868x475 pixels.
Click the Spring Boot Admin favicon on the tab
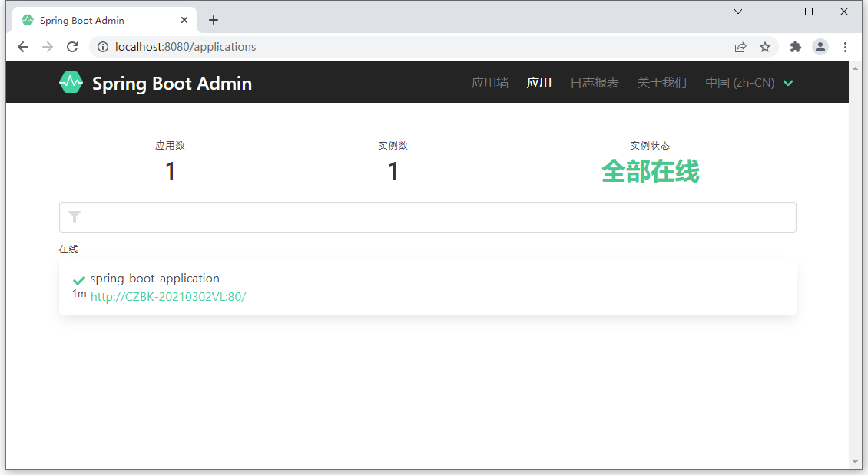pyautogui.click(x=28, y=19)
